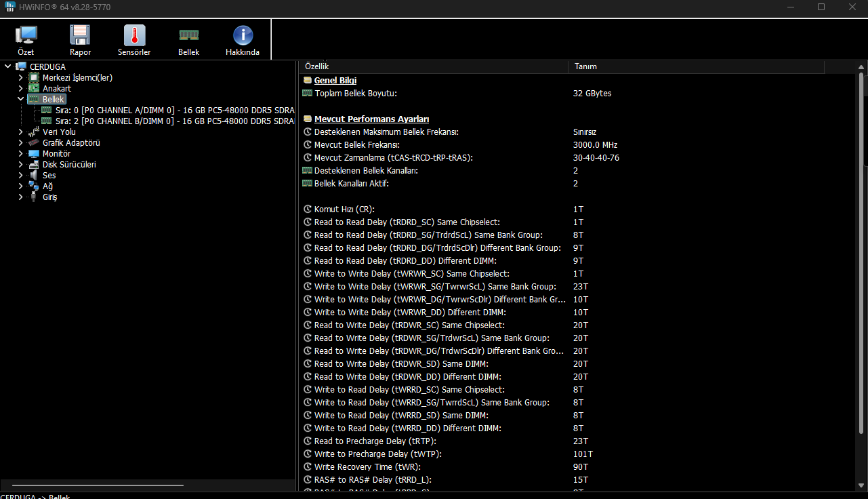Collapse the Bellek tree node
Viewport: 868px width, 499px height.
21,99
